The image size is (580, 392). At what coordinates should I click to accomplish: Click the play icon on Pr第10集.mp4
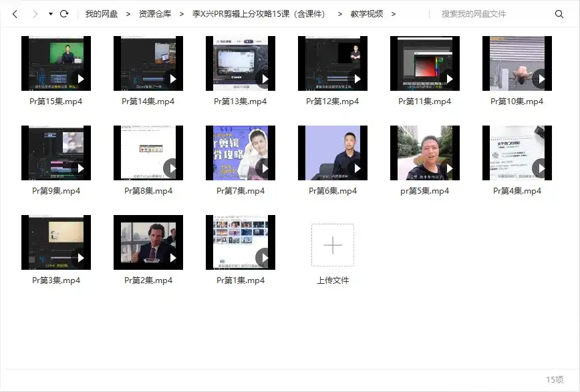click(541, 78)
